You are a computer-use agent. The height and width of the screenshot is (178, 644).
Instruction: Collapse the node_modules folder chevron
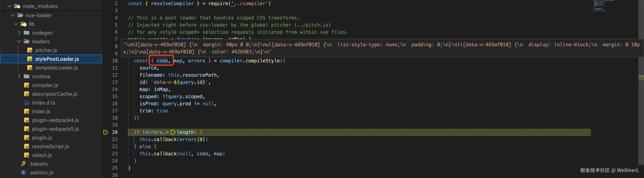10,6
